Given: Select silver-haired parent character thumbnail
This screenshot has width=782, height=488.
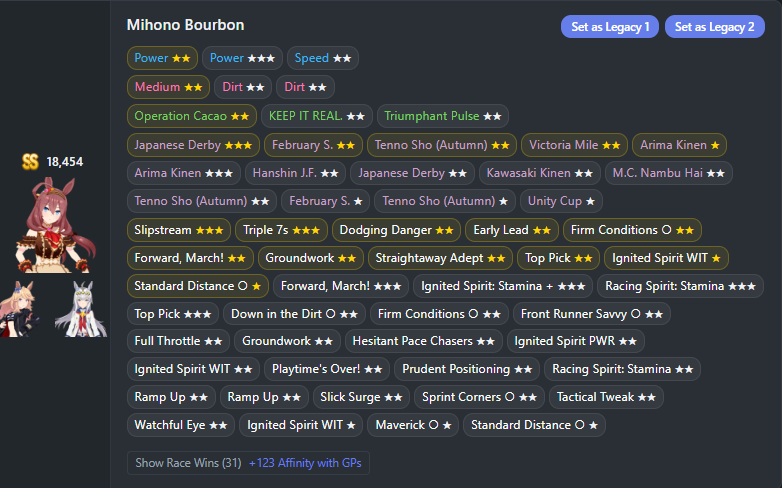Looking at the screenshot, I should coord(81,309).
